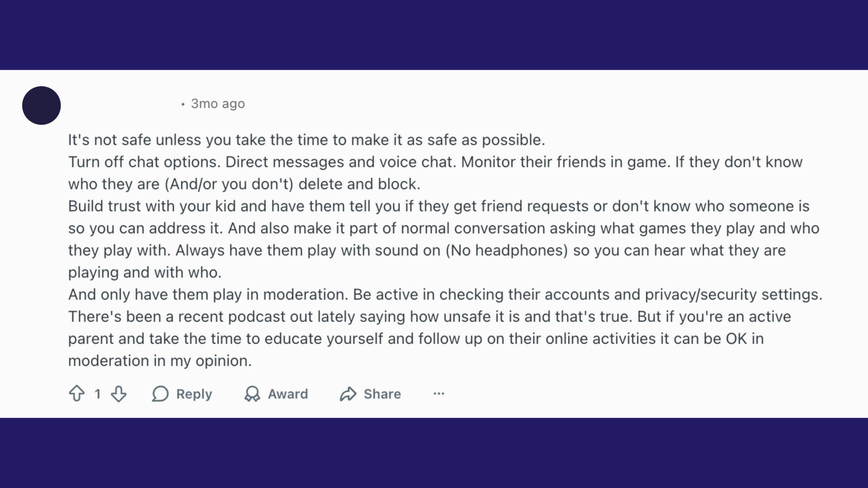Viewport: 868px width, 488px height.
Task: Open the "3mo ago" timestamp permalink
Action: [x=218, y=104]
